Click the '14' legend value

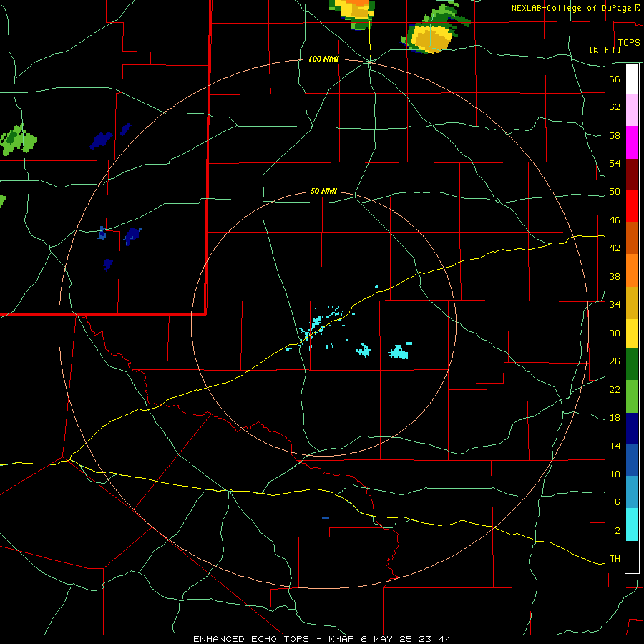point(615,447)
